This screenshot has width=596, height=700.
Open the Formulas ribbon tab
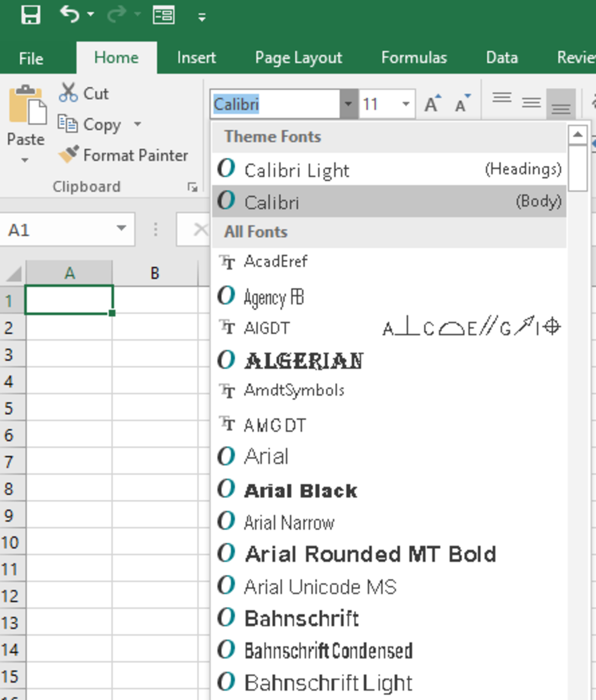[414, 58]
